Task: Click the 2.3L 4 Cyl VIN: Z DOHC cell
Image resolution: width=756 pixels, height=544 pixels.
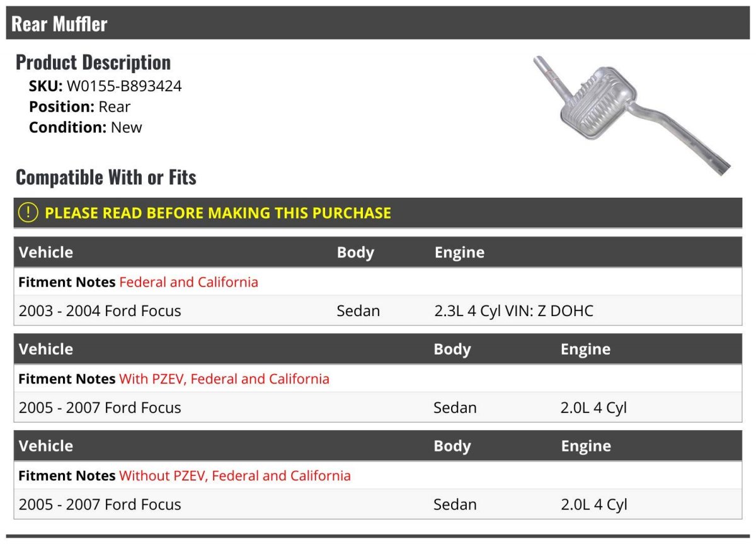Action: (x=514, y=310)
